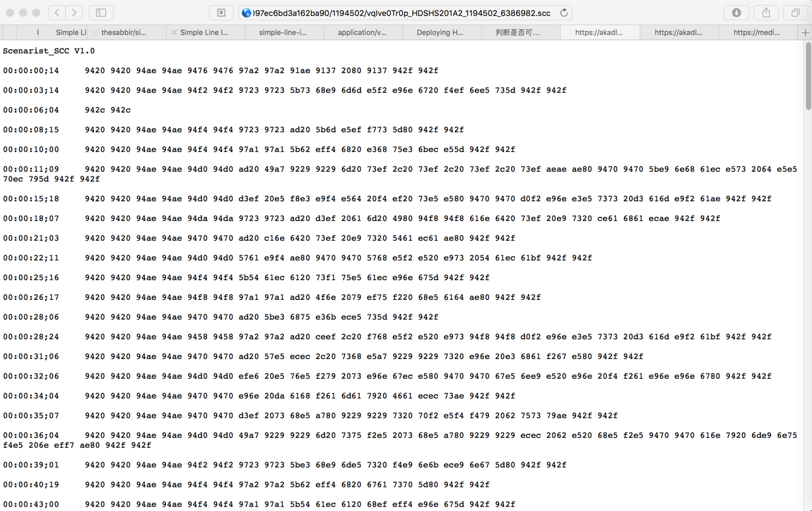812x511 pixels.
Task: Add a new tab with the plus button
Action: point(805,32)
